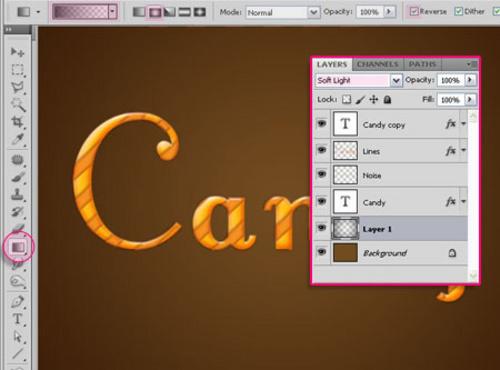
Task: Click fx icon on Candy copy layer
Action: point(451,124)
